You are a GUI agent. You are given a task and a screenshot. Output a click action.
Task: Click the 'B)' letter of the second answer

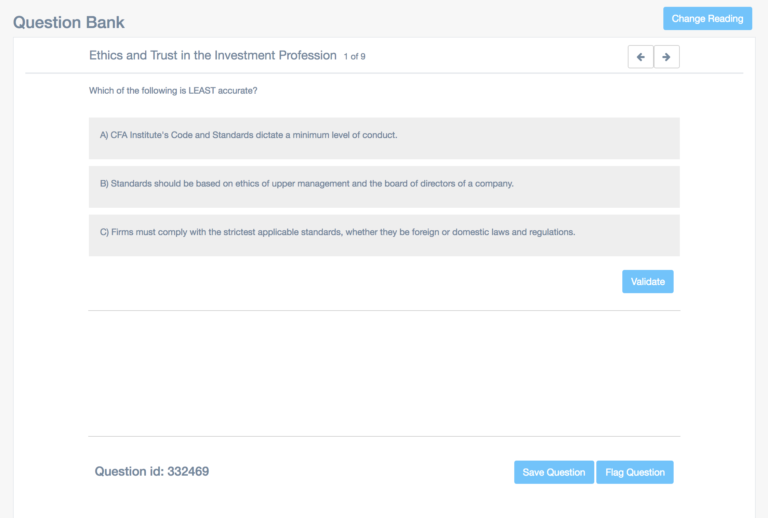coord(104,184)
